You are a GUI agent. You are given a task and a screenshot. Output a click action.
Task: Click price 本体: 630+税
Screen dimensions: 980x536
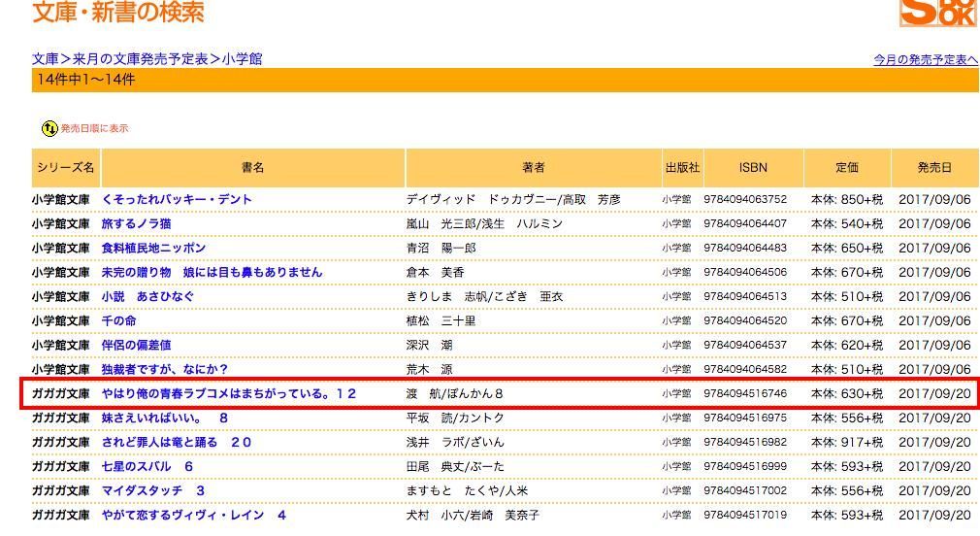click(847, 394)
